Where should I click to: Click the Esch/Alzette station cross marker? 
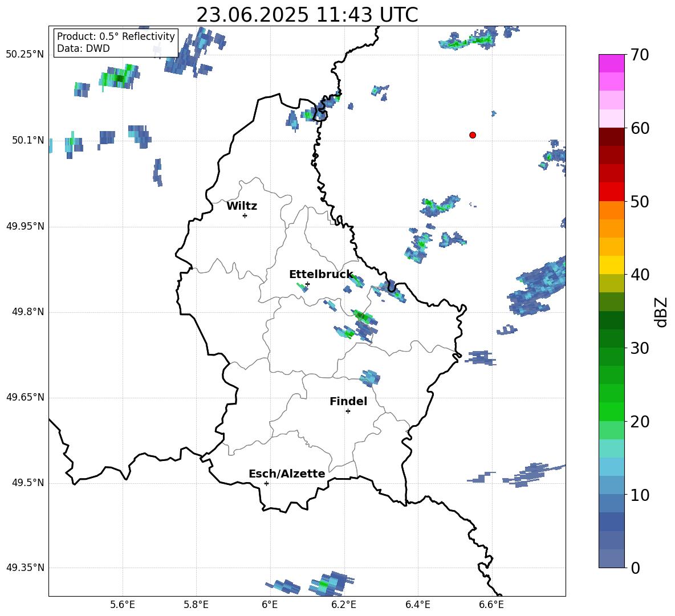coord(266,483)
